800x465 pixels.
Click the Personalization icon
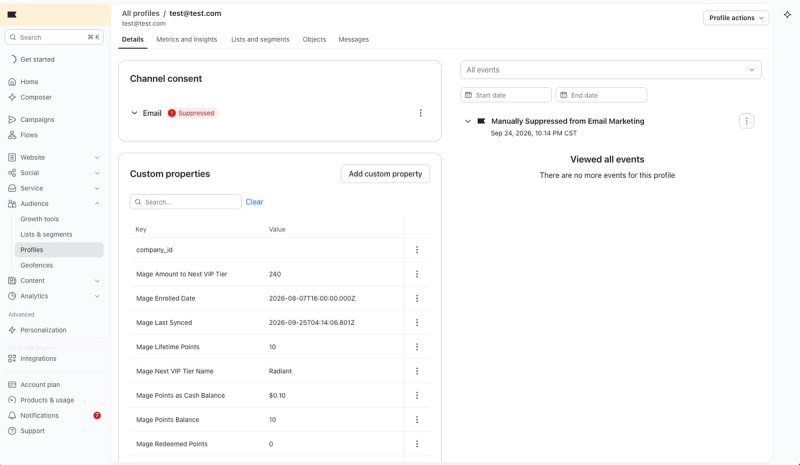(x=12, y=330)
